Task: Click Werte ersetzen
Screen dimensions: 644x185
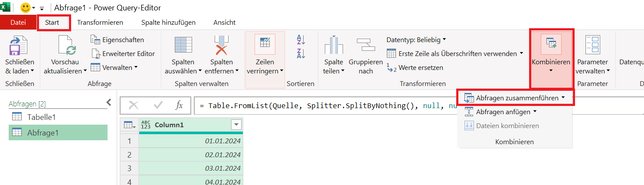Action: click(415, 67)
